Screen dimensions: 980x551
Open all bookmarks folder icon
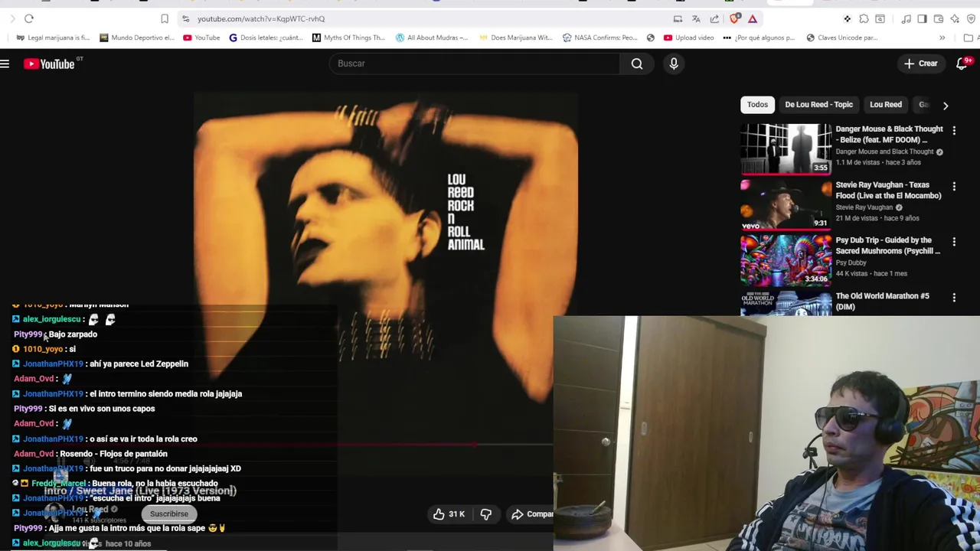point(969,37)
